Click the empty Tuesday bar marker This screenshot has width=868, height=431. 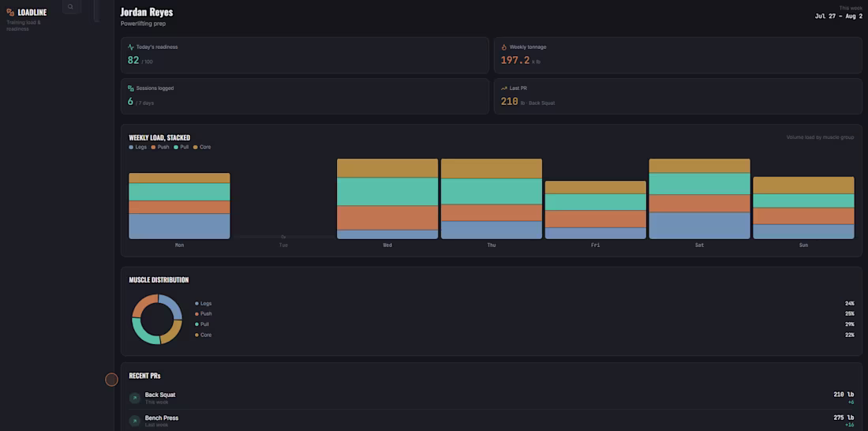click(x=283, y=237)
